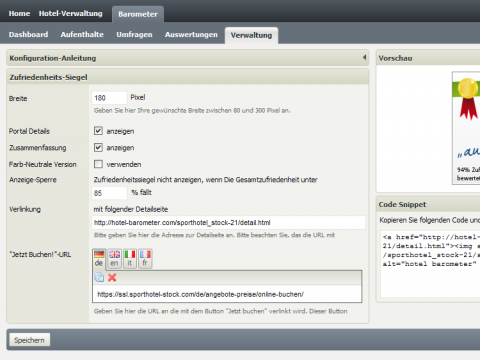Click the Code Snippet panel header
The image size is (480, 360).
pos(428,204)
